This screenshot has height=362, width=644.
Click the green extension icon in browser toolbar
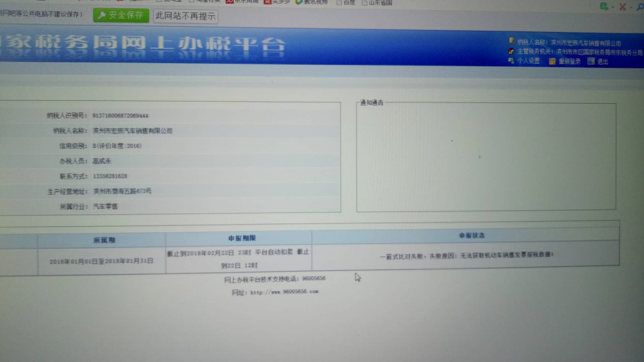pos(604,6)
